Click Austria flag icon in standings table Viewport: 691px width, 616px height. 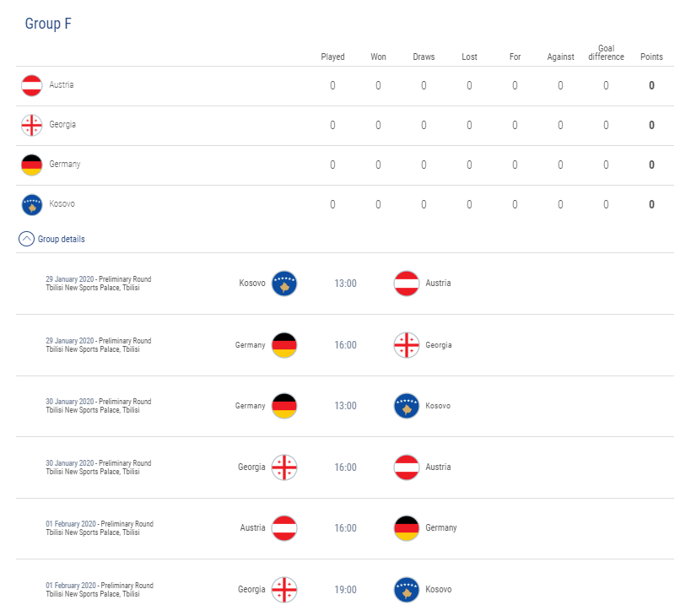pyautogui.click(x=32, y=85)
